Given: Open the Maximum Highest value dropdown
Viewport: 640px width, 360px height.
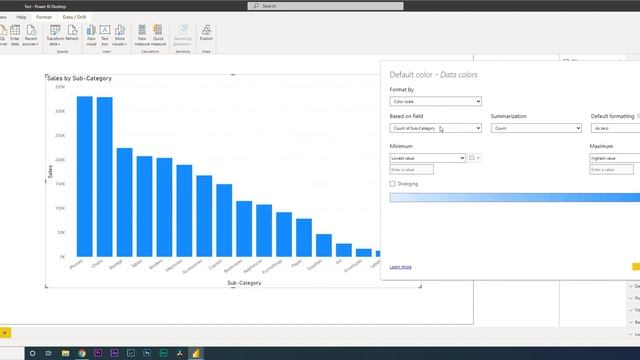Looking at the screenshot, I should pyautogui.click(x=615, y=158).
